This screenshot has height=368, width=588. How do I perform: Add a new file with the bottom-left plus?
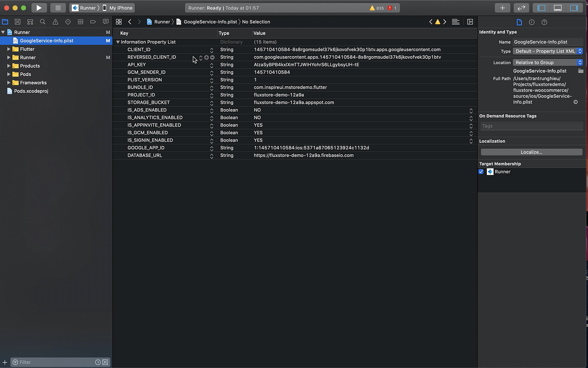point(5,362)
